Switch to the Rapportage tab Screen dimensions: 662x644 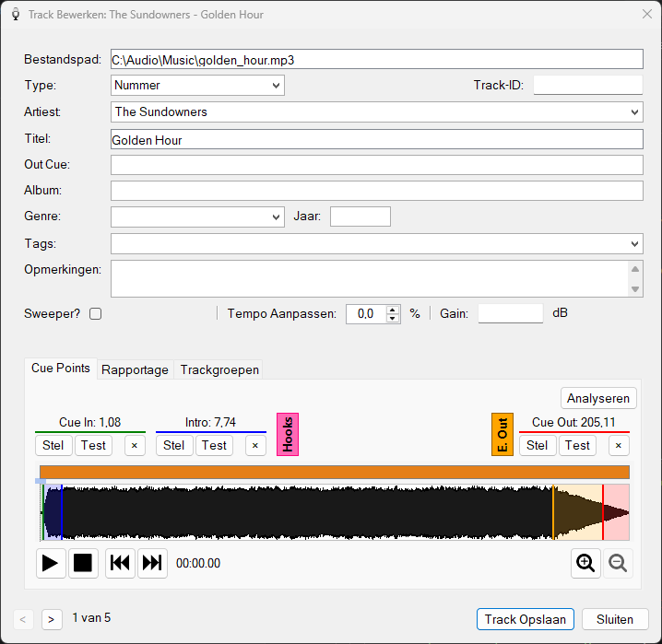pos(136,369)
